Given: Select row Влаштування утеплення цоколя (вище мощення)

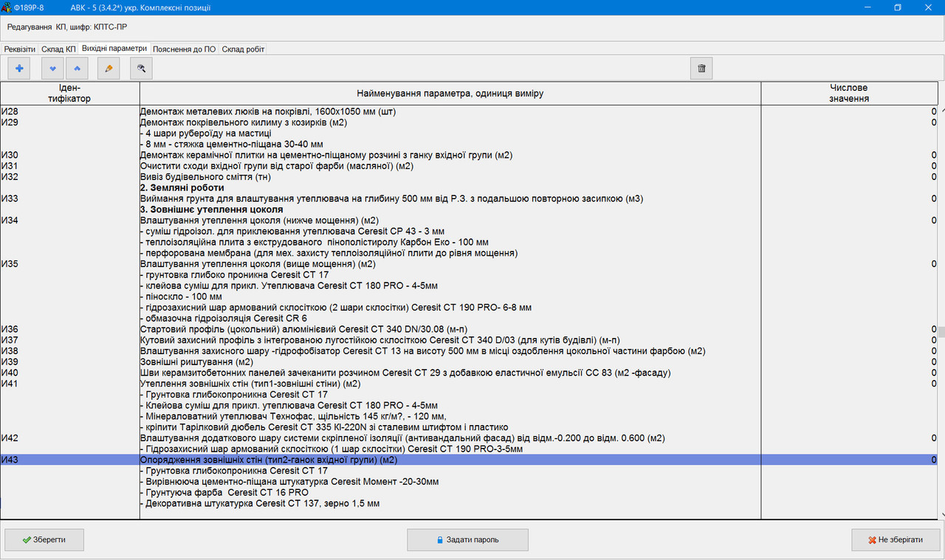Looking at the screenshot, I should point(468,264).
